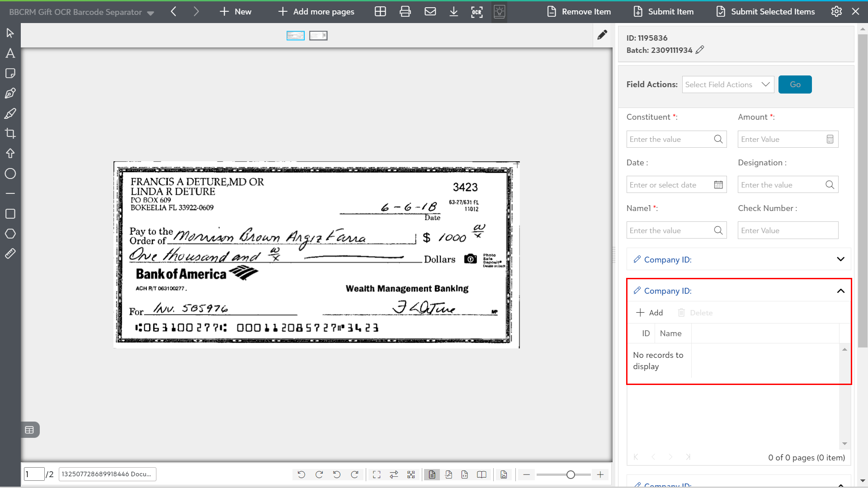Image resolution: width=868 pixels, height=488 pixels.
Task: Select the text annotation tool
Action: point(10,53)
